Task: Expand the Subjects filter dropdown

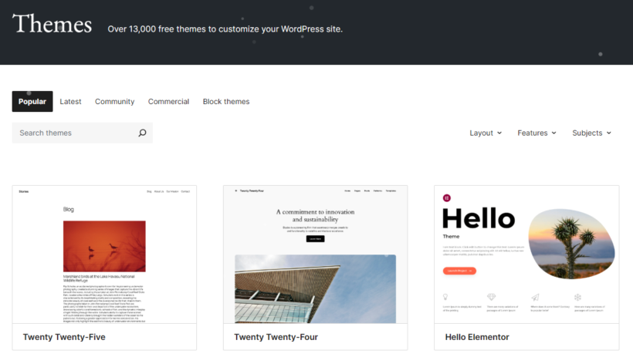Action: [592, 133]
